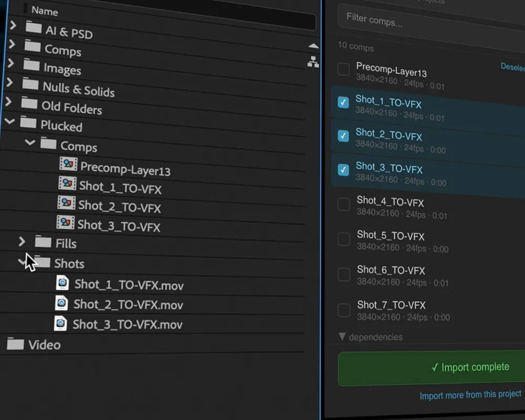Click the Precomp-Layer13 composition icon in the project tree

pos(68,163)
